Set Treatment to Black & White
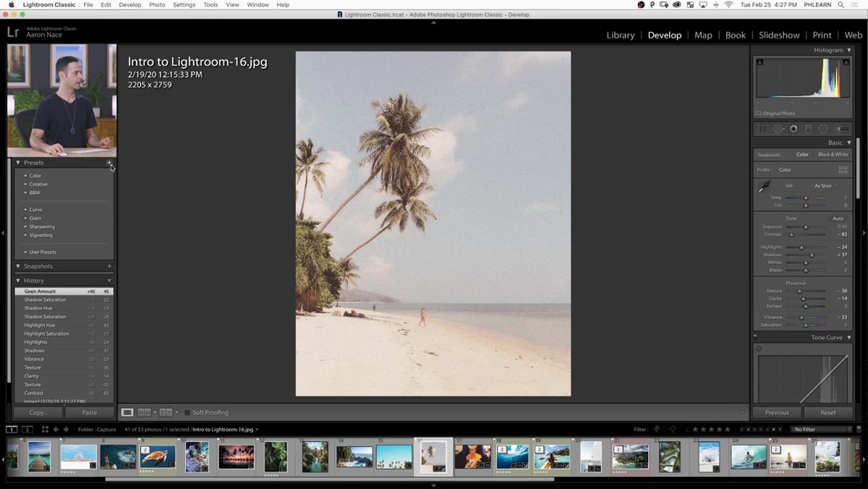Image resolution: width=868 pixels, height=489 pixels. 833,155
